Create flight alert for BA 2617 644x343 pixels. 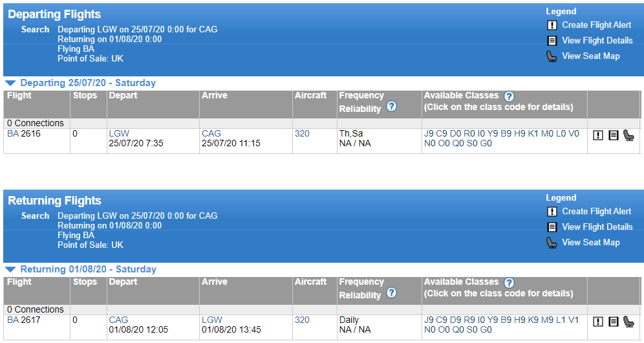(x=598, y=321)
